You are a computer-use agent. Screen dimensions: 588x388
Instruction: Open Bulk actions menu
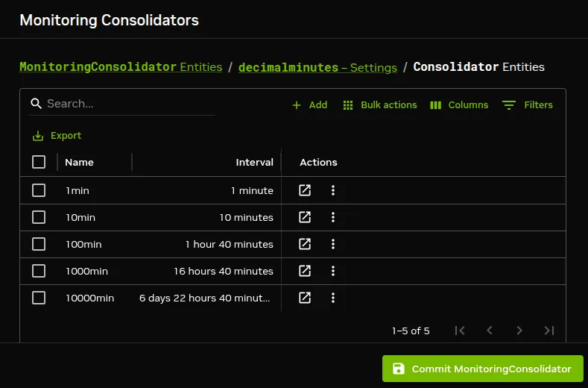379,104
